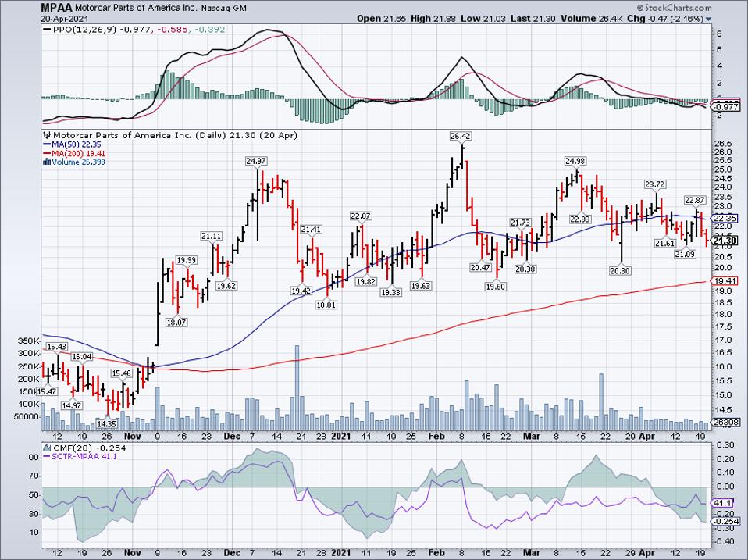
Task: Click the 20.47 low price label
Action: [480, 268]
